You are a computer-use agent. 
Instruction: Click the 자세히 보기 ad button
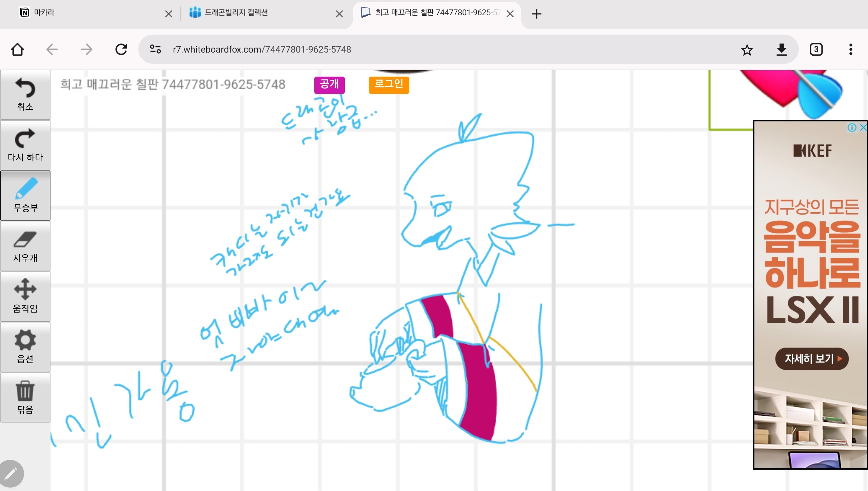tap(812, 358)
